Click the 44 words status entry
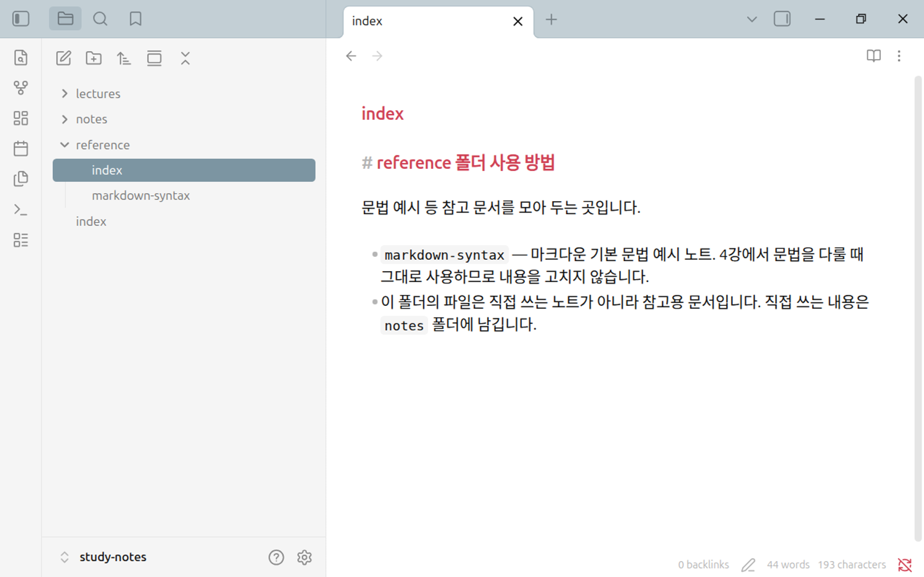The height and width of the screenshot is (577, 924). 788,564
